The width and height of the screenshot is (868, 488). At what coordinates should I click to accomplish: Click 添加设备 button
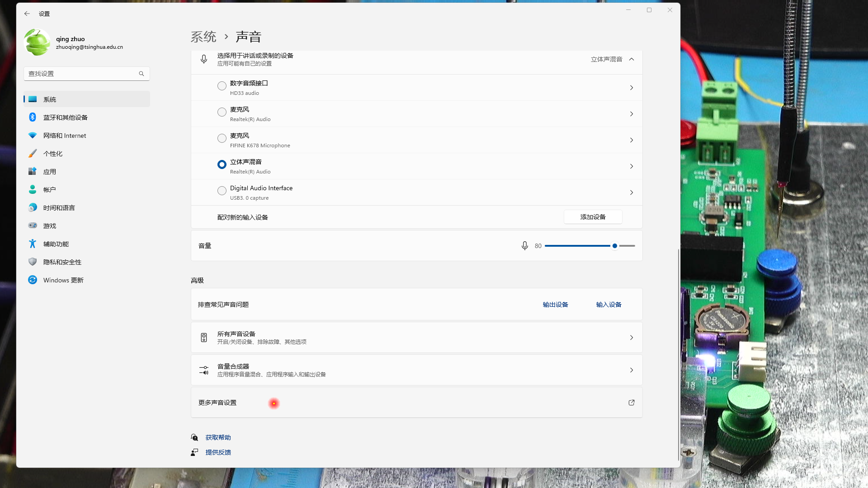593,217
